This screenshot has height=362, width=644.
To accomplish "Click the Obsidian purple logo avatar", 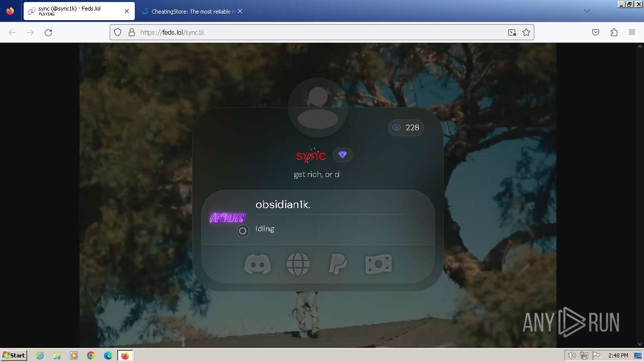I will coord(227,218).
